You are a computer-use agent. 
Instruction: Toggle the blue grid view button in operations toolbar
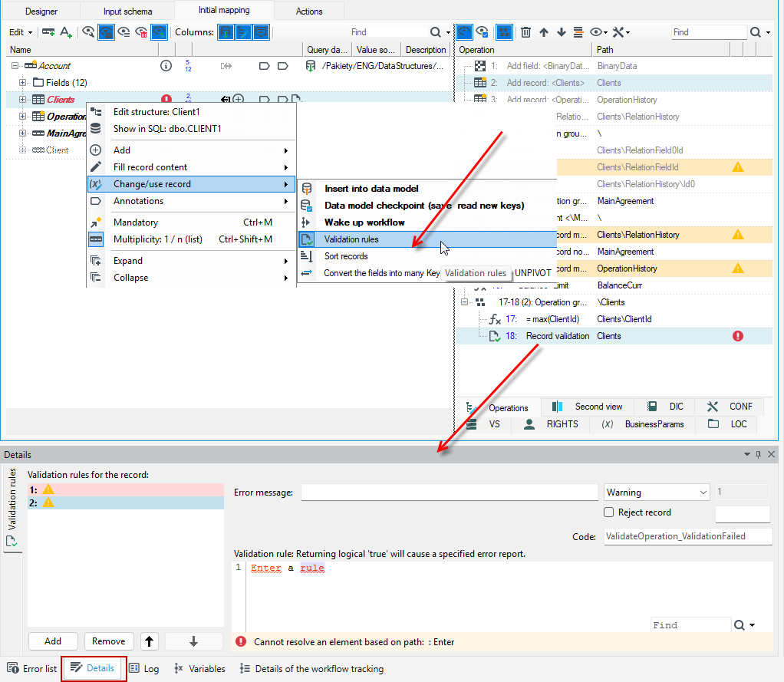(504, 32)
